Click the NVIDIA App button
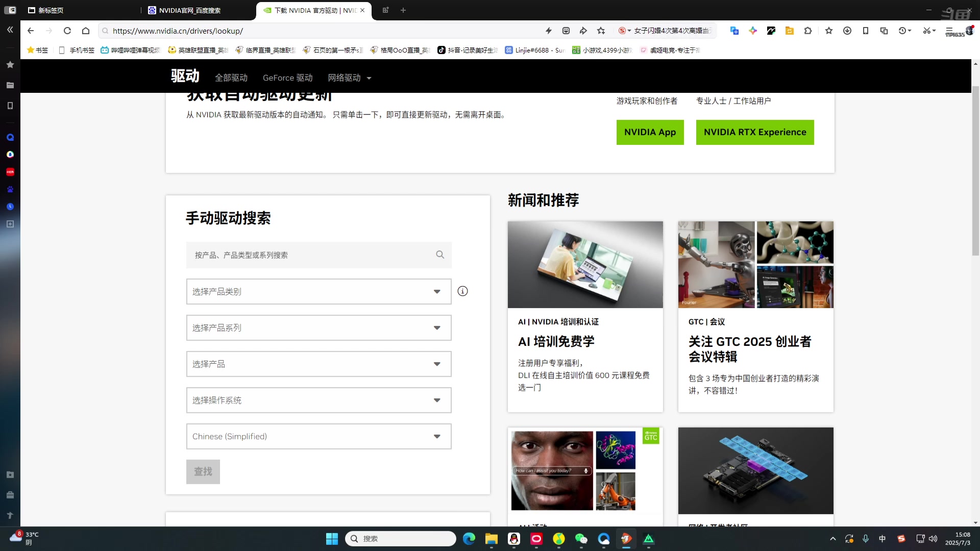This screenshot has height=551, width=980. point(650,132)
